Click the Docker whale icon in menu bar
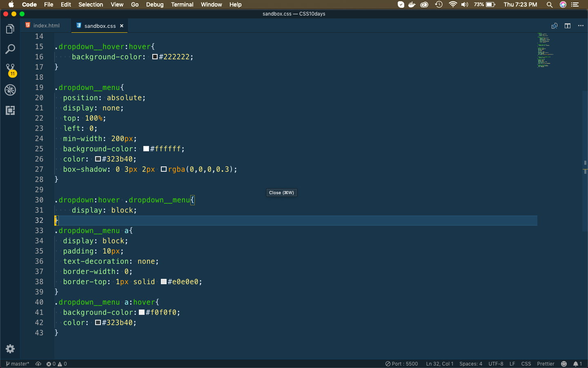The width and height of the screenshot is (588, 368). [412, 4]
